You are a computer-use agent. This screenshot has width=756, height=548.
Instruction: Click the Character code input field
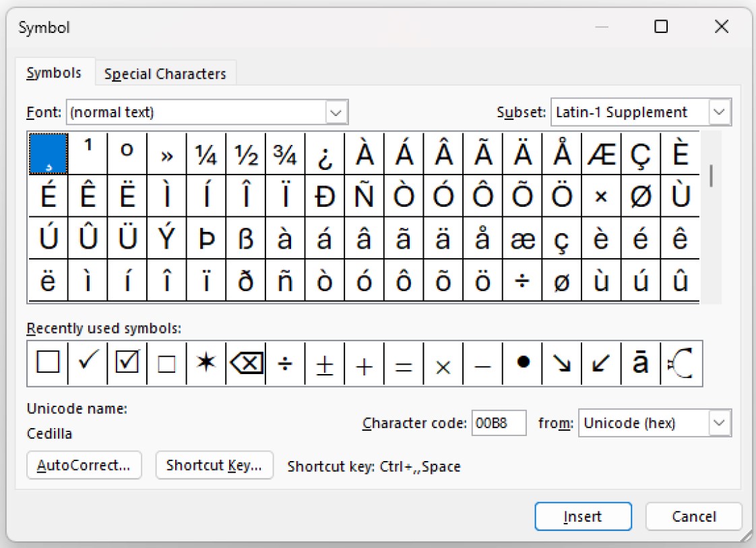[499, 423]
